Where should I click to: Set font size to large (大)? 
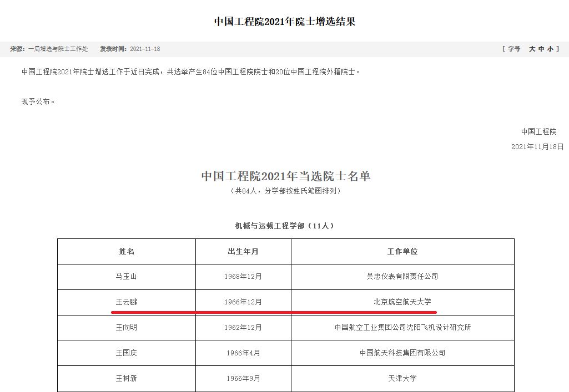[532, 49]
